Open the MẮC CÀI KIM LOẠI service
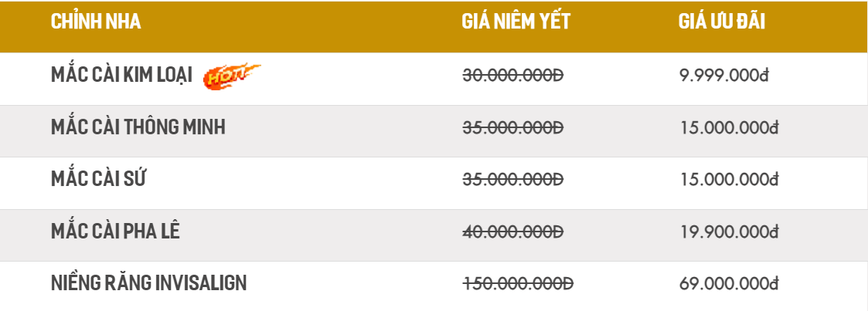The height and width of the screenshot is (311, 868). tap(121, 76)
